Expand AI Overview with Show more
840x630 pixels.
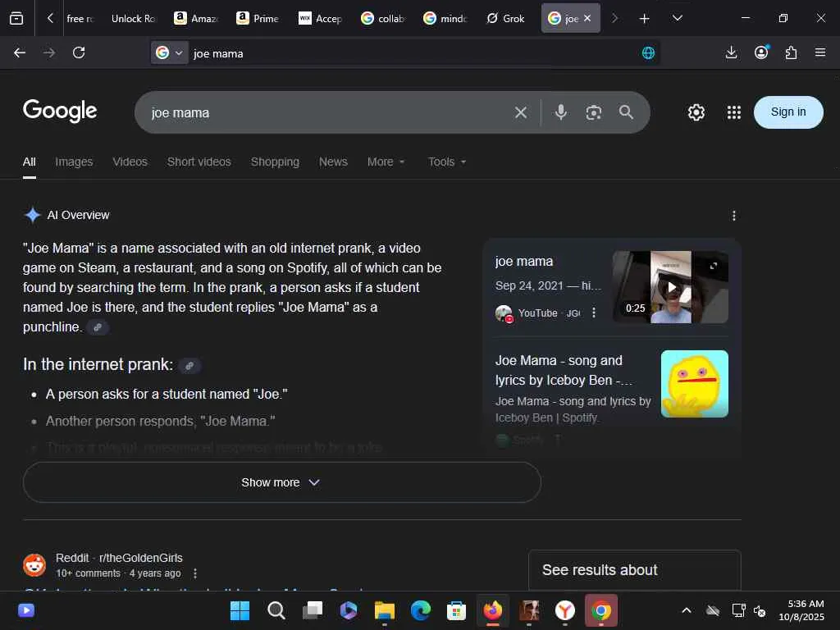coord(282,482)
